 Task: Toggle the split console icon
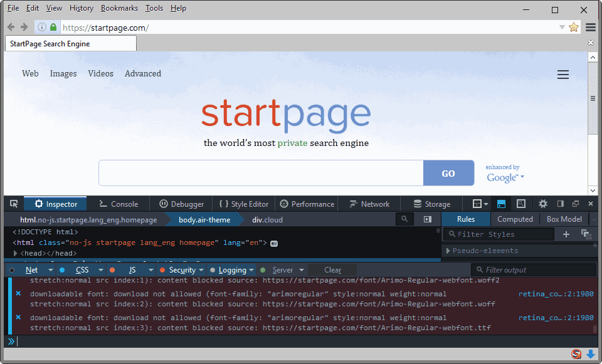point(501,204)
